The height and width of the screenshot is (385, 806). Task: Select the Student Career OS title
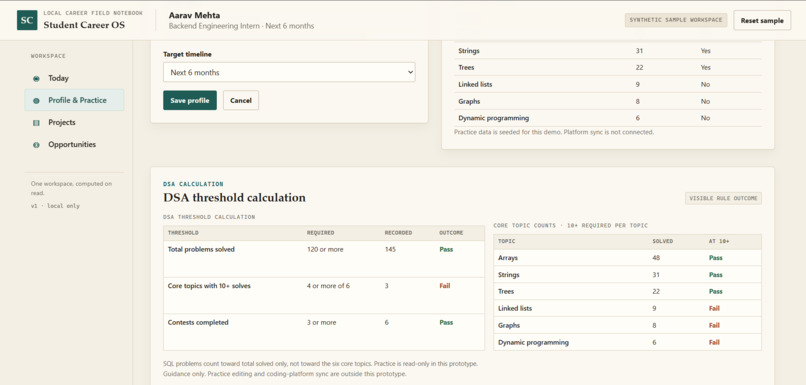coord(84,25)
